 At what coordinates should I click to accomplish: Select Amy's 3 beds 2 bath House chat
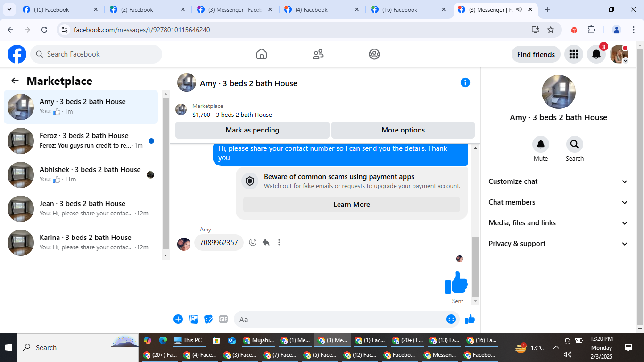[81, 107]
